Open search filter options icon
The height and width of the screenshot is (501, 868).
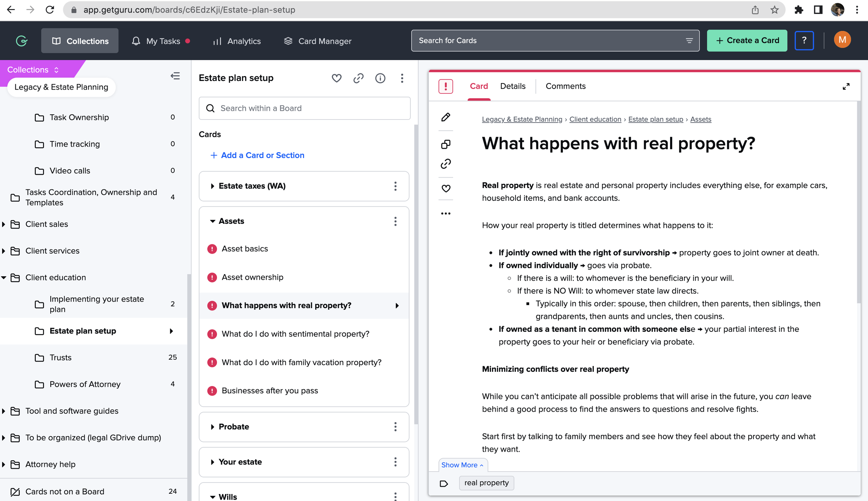pos(689,41)
